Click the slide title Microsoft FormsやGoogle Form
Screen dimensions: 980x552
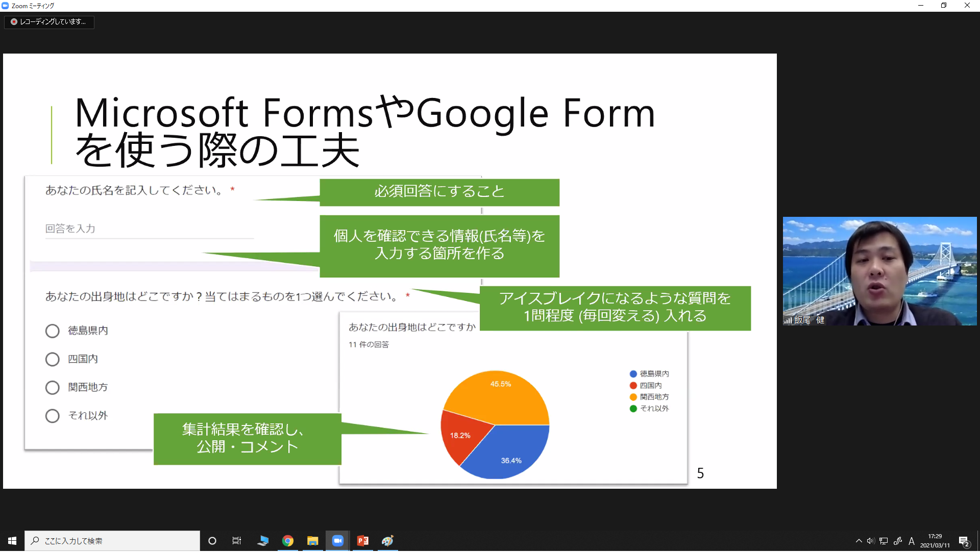click(x=365, y=113)
